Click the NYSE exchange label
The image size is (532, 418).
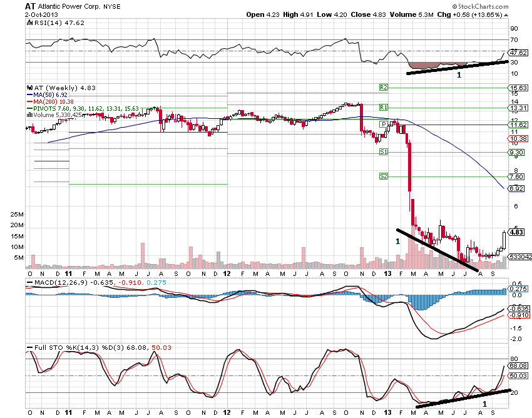click(x=112, y=6)
